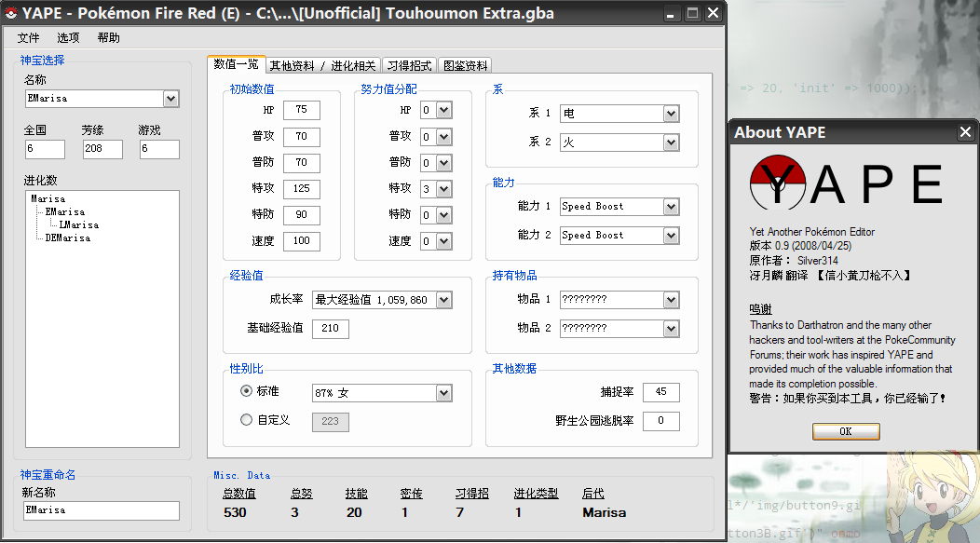Close the YAPE main window
This screenshot has width=980, height=543.
coord(714,14)
